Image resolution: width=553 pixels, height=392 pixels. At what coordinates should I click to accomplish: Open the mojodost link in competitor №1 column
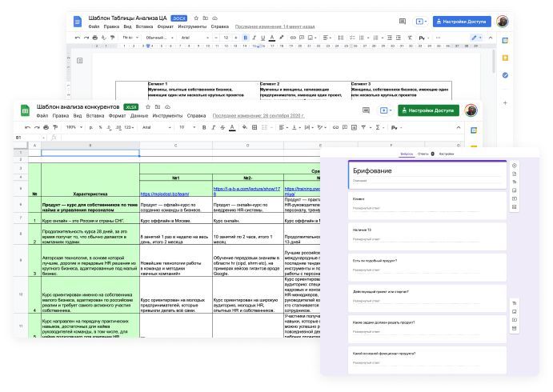(165, 194)
